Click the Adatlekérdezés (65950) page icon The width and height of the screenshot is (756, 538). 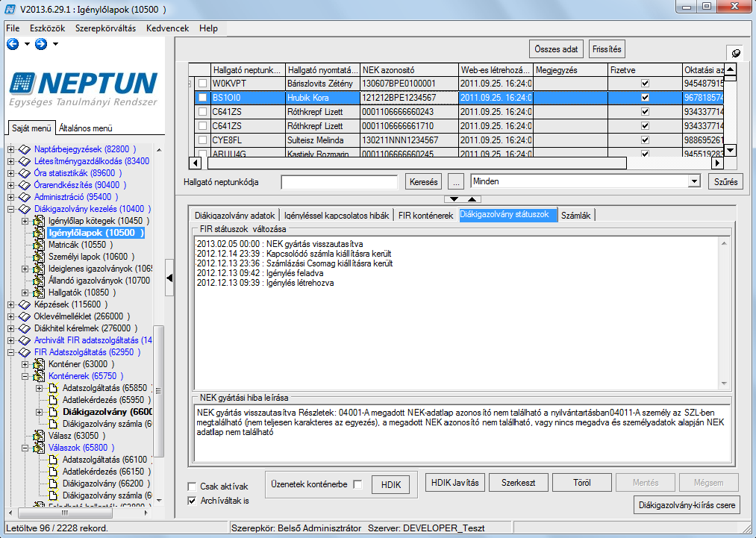point(53,400)
